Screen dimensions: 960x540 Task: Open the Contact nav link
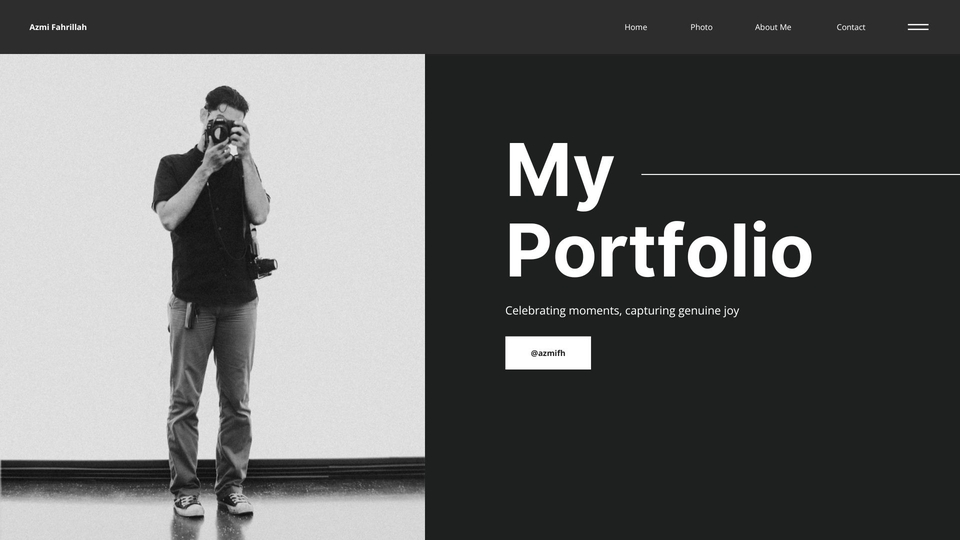[850, 27]
